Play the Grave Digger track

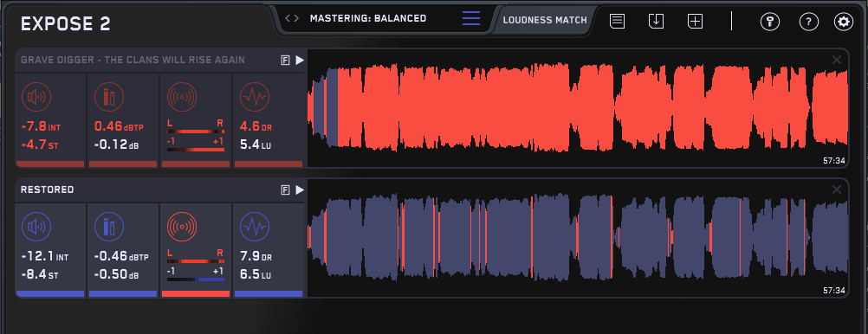[300, 61]
